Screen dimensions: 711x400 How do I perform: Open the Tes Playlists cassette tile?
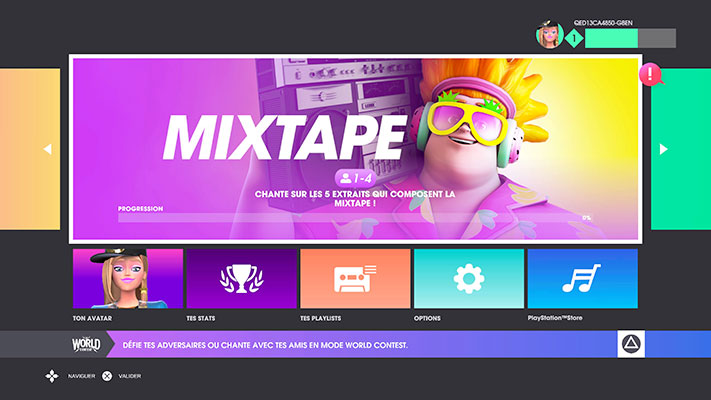coord(355,278)
